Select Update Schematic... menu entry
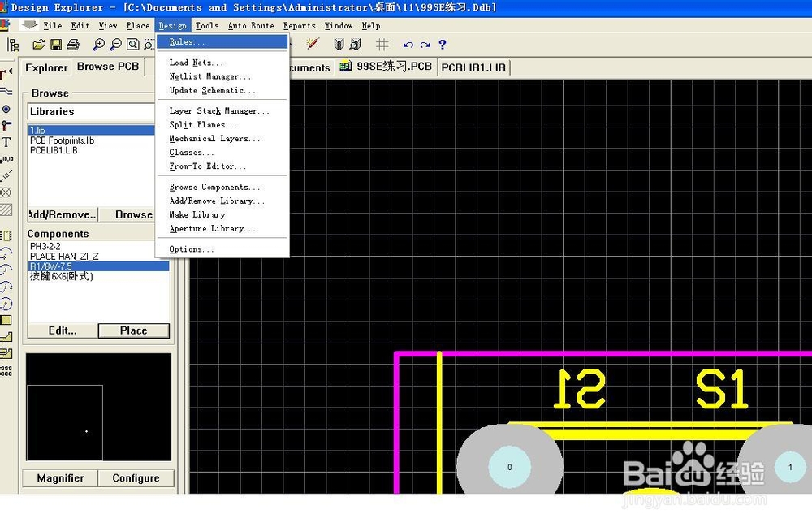 (222, 90)
